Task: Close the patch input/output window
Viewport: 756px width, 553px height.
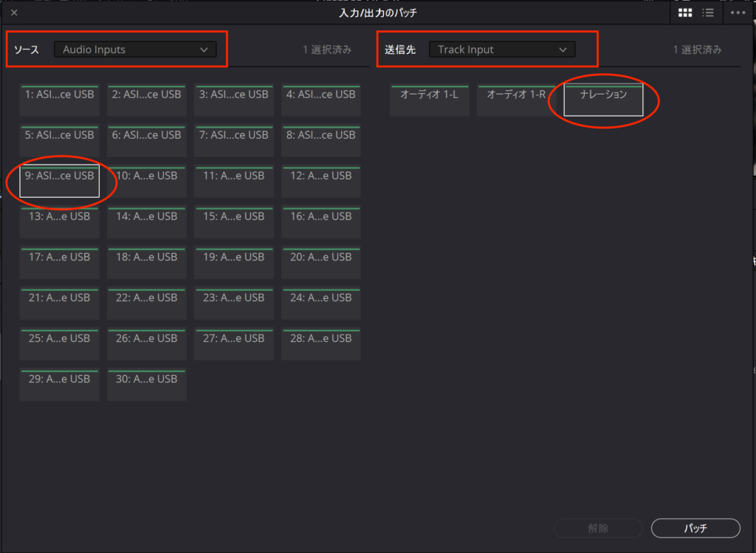Action: pos(14,13)
